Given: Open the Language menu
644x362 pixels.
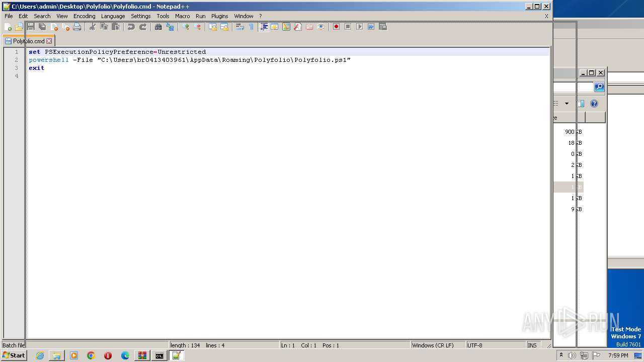Looking at the screenshot, I should (x=113, y=16).
